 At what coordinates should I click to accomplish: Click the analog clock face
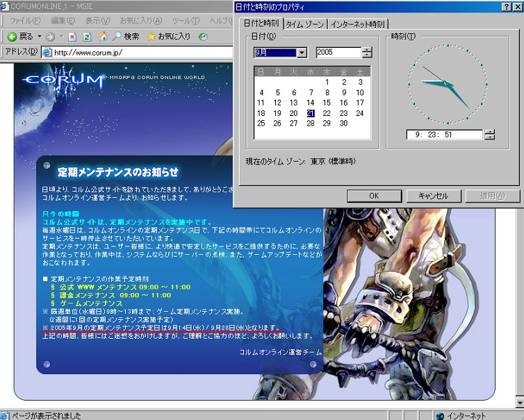447,84
